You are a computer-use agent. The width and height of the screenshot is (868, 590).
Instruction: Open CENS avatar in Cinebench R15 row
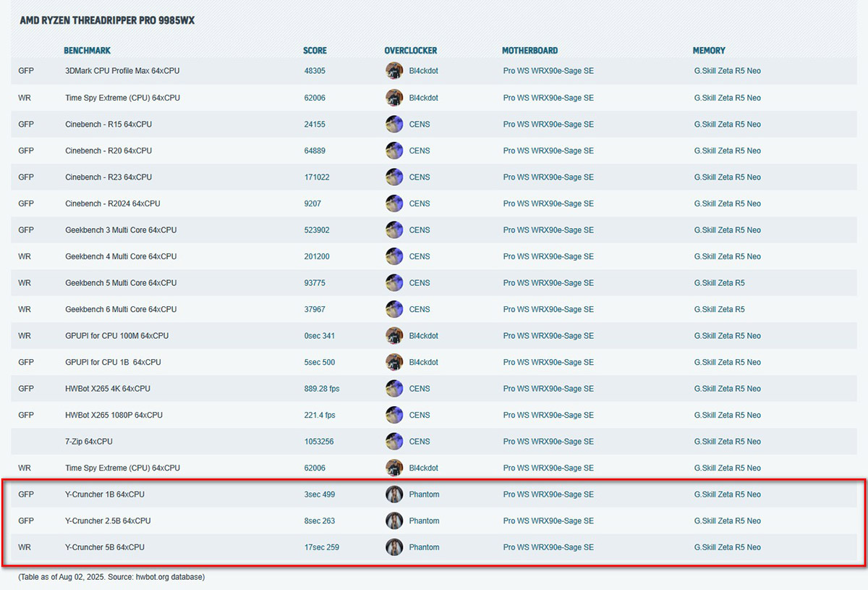pyautogui.click(x=394, y=124)
